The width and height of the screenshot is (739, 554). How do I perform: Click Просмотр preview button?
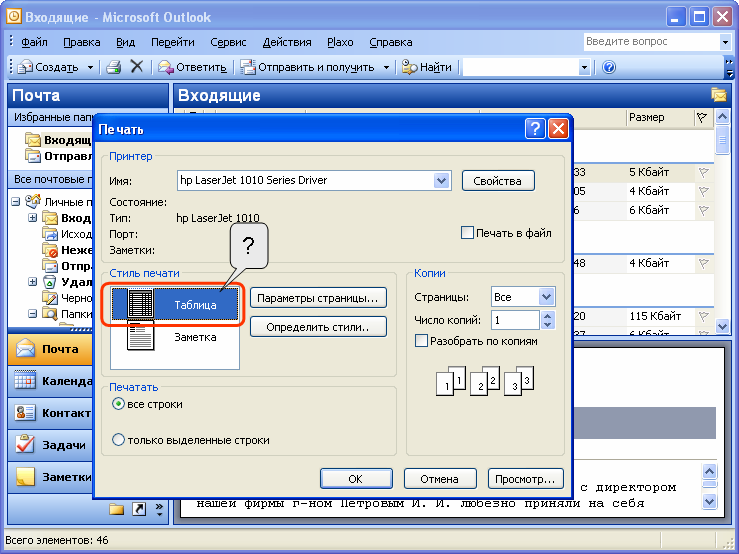tap(526, 479)
